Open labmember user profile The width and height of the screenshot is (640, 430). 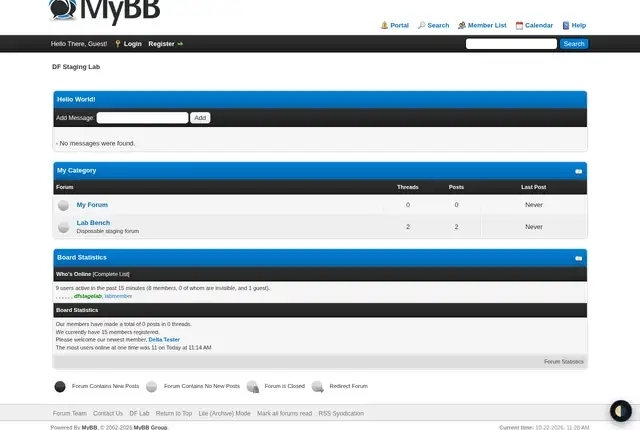118,296
